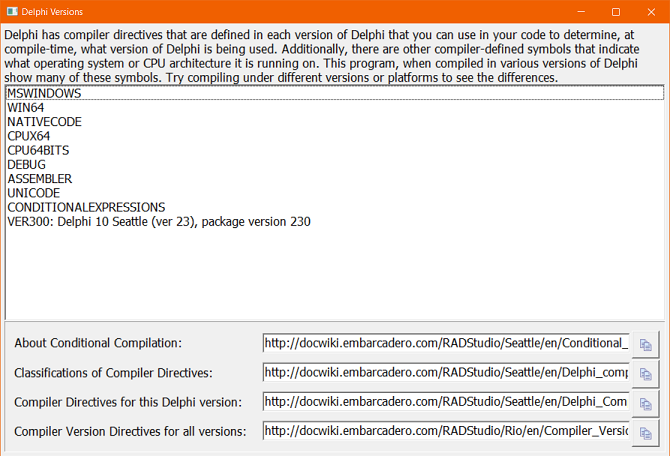
Task: Select the ASSEMBLER list item
Action: (335, 179)
